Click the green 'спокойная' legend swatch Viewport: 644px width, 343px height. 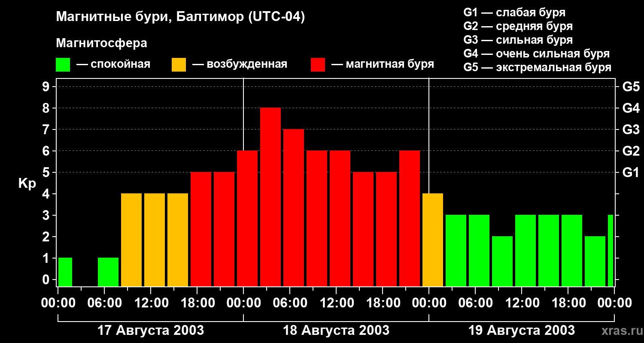coord(63,65)
